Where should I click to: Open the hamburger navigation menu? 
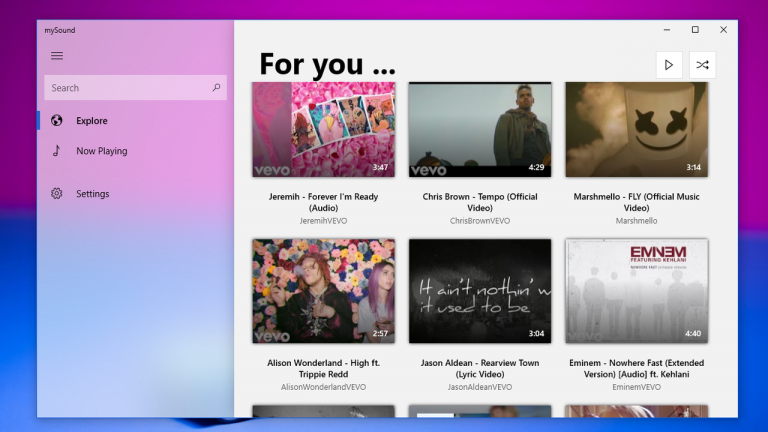[x=57, y=56]
